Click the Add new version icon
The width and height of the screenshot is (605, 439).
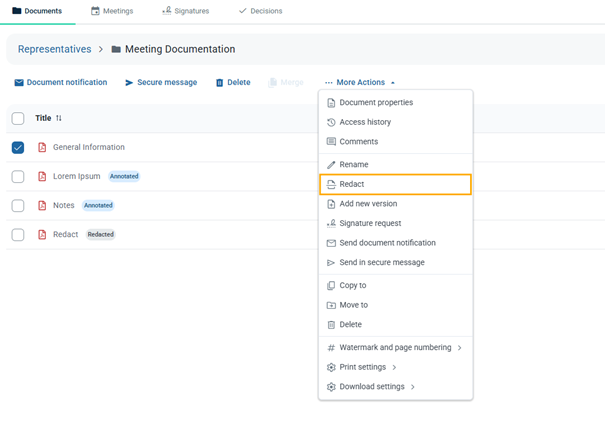(x=331, y=204)
